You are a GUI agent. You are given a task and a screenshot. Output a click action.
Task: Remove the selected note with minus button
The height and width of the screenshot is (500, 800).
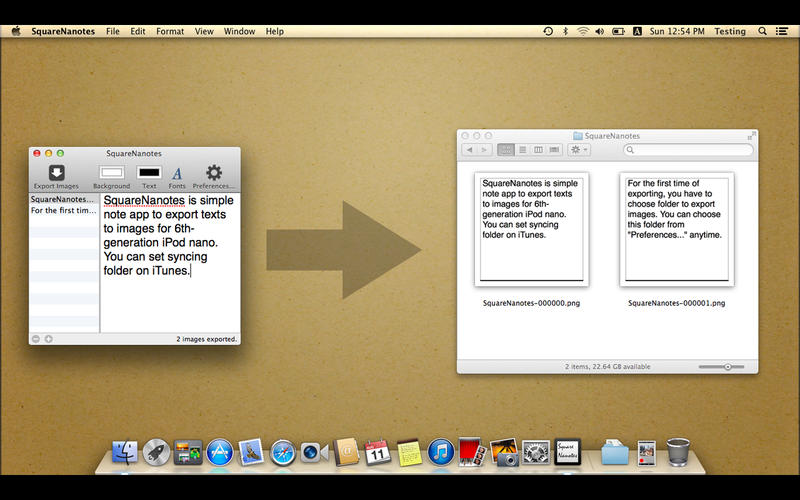pyautogui.click(x=37, y=339)
